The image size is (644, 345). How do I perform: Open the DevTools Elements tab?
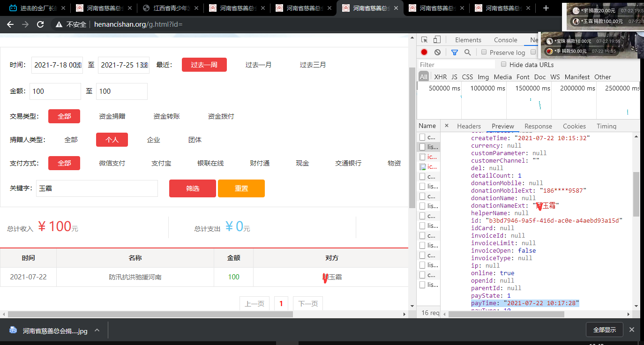coord(468,40)
